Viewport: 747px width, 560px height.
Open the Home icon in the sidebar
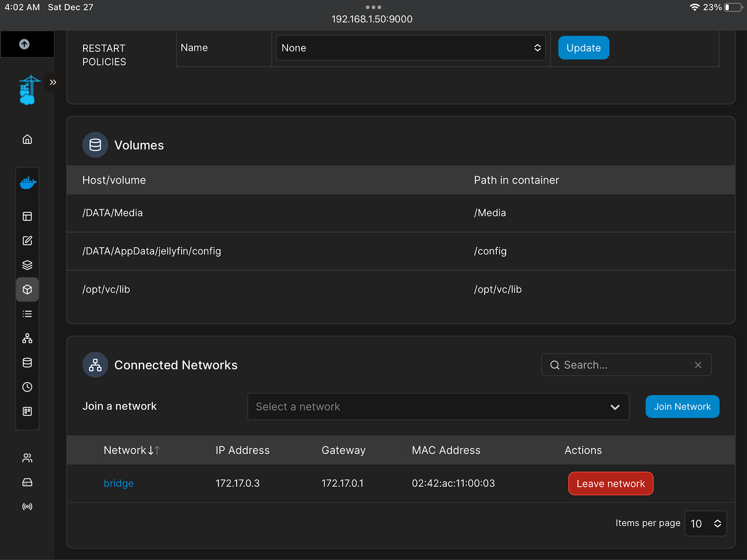tap(27, 139)
